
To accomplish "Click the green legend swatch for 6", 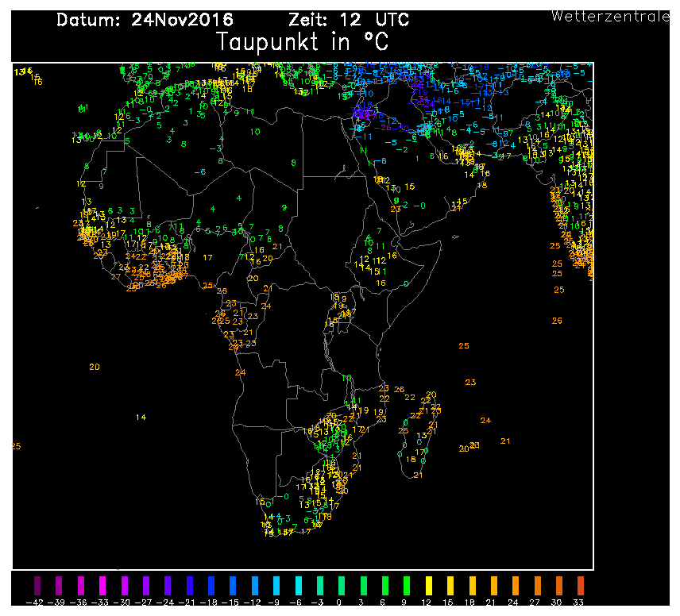I will 384,587.
